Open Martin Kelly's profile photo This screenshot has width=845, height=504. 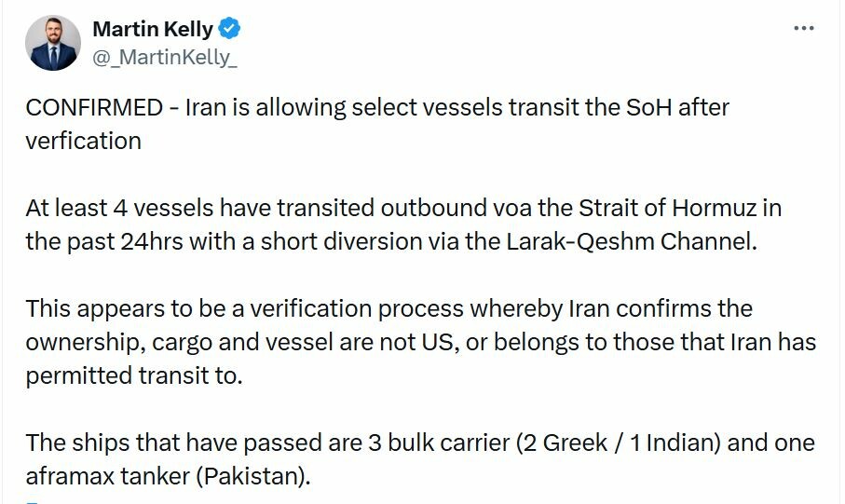tap(53, 43)
